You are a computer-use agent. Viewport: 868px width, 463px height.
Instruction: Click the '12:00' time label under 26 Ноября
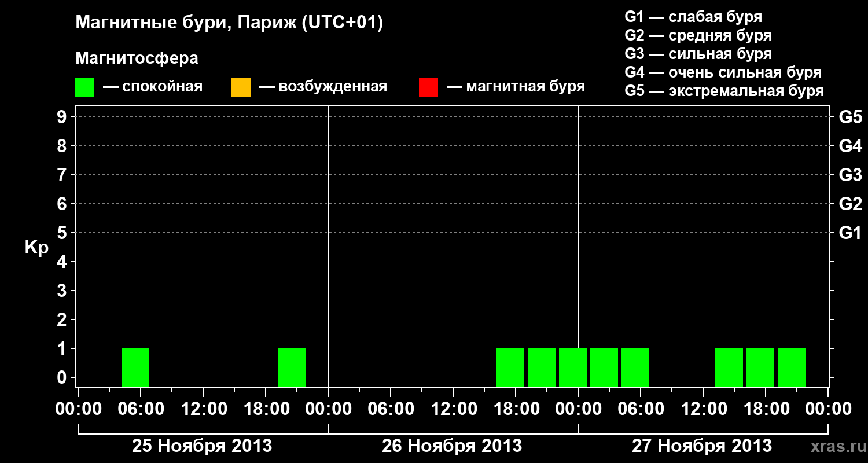(454, 409)
